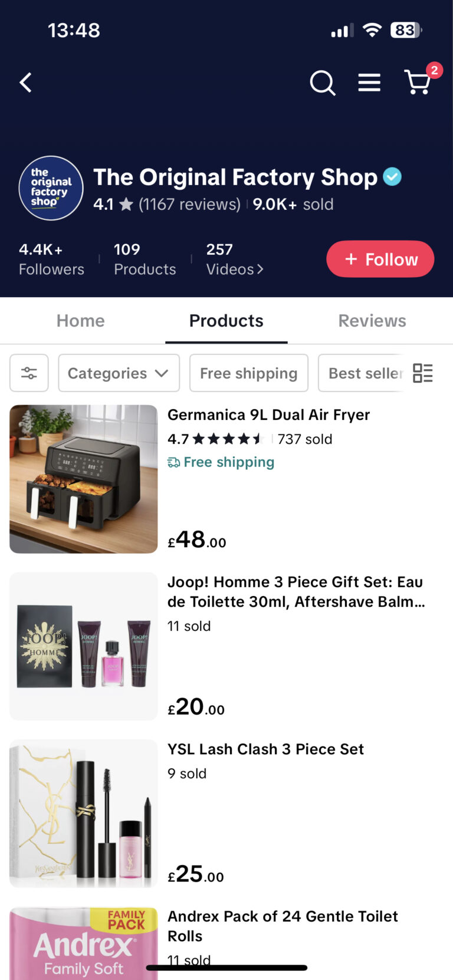Image resolution: width=453 pixels, height=980 pixels.
Task: Open the filter sliders icon
Action: coord(29,373)
